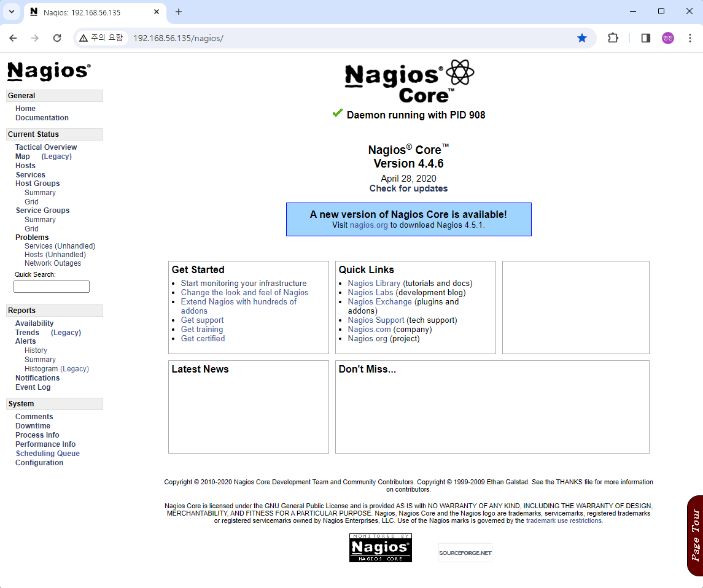Click the not-secure warning icon
This screenshot has width=703, height=588.
point(84,38)
